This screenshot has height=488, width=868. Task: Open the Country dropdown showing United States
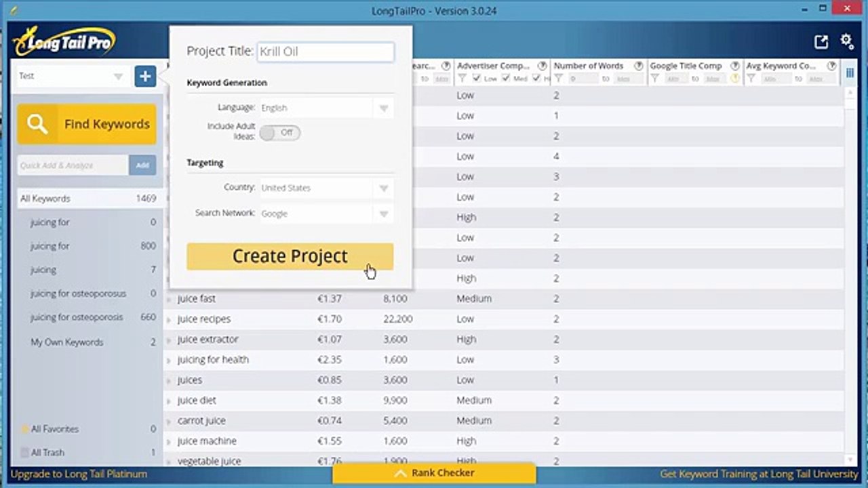(x=326, y=188)
